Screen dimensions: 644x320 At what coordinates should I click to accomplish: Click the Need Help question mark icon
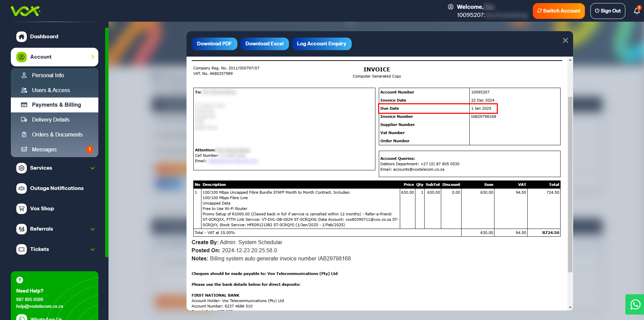coord(20,280)
